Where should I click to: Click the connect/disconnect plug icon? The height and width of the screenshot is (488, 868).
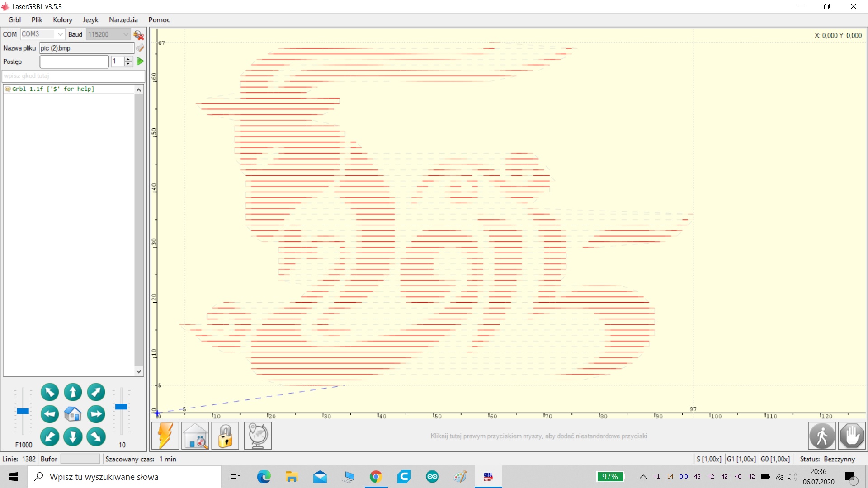click(x=139, y=35)
